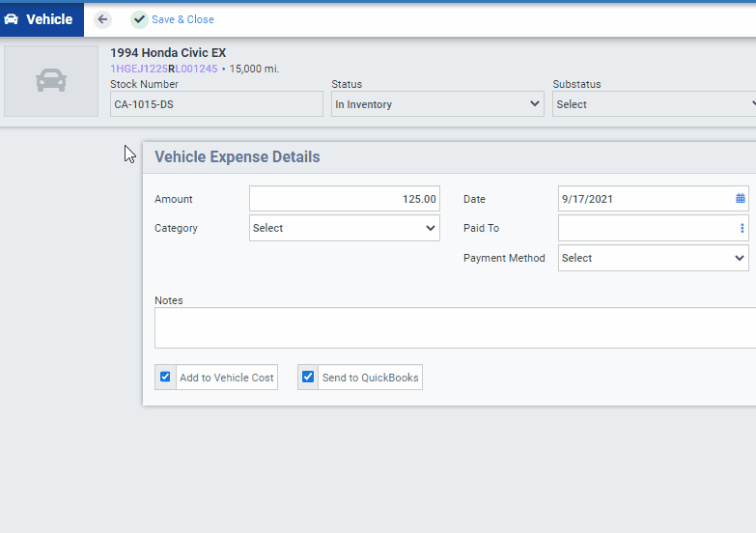Image resolution: width=756 pixels, height=533 pixels.
Task: Click the Send to QuickBooks label
Action: [x=371, y=378]
